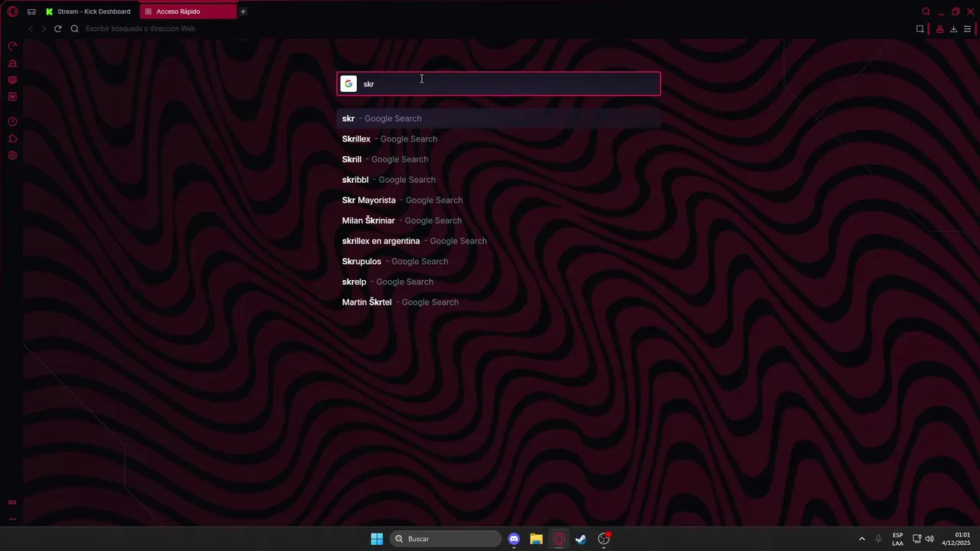Open the ESP LAA language switcher
The image size is (980, 551).
[x=897, y=539]
